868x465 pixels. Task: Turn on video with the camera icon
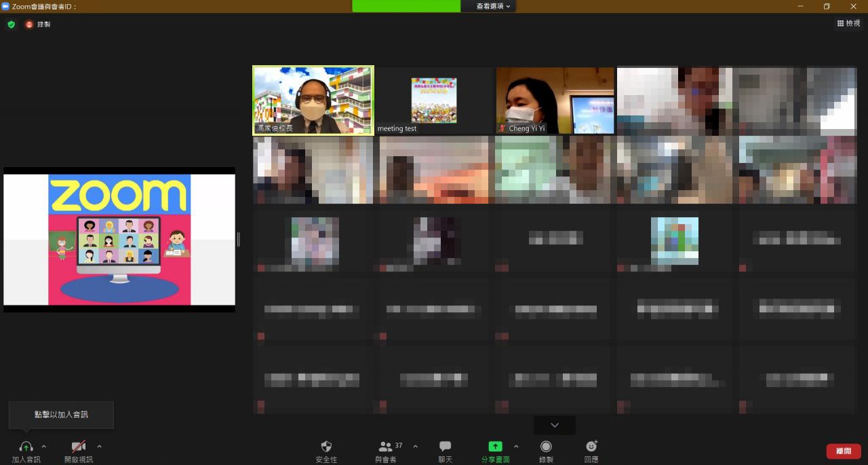79,447
